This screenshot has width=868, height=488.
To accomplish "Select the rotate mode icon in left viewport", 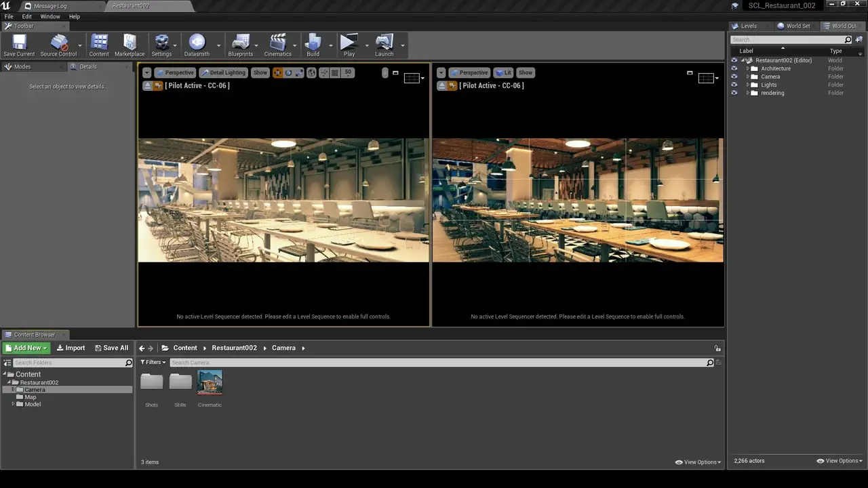I will (288, 73).
